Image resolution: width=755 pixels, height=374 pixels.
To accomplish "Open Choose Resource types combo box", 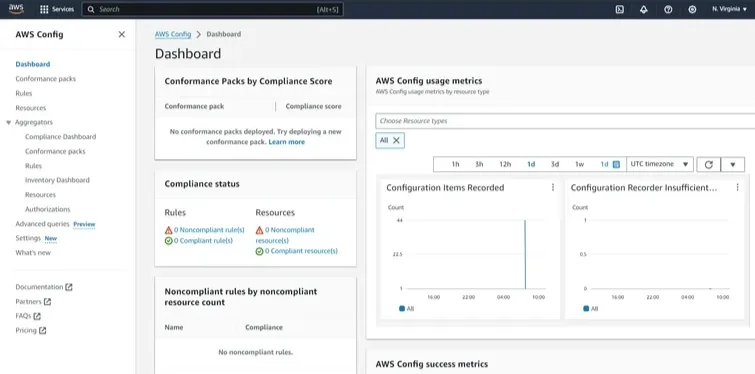I will point(565,121).
